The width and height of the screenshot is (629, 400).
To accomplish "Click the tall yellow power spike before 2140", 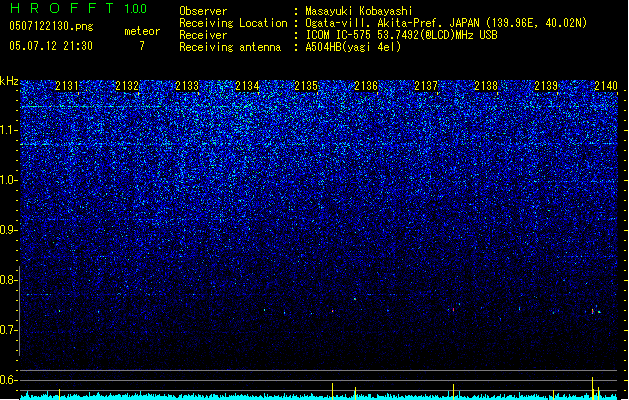I will tap(592, 388).
